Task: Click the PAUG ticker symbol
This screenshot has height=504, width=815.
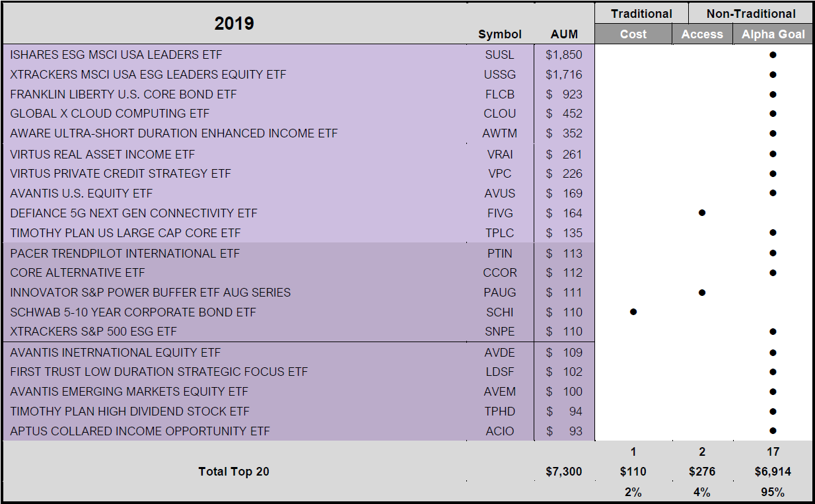Action: click(499, 293)
